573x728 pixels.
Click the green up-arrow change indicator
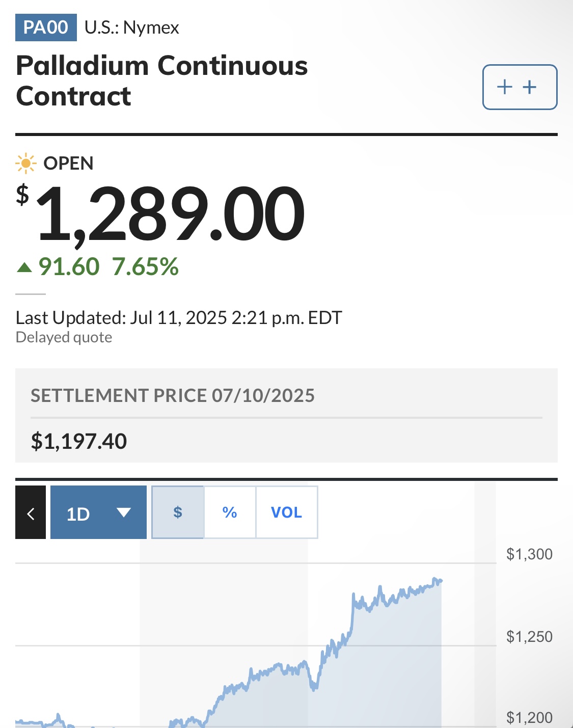(24, 267)
